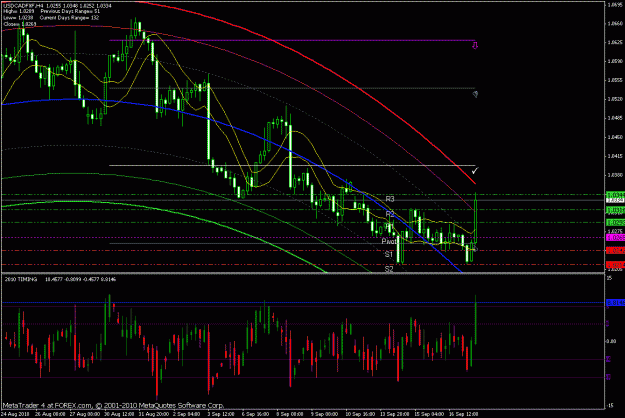Click the 10 Sep 16:00 time label
The height and width of the screenshot is (418, 625).
pyautogui.click(x=360, y=414)
